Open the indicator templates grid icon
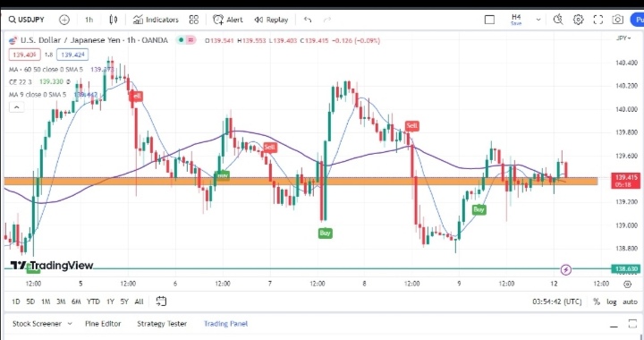 [x=194, y=20]
